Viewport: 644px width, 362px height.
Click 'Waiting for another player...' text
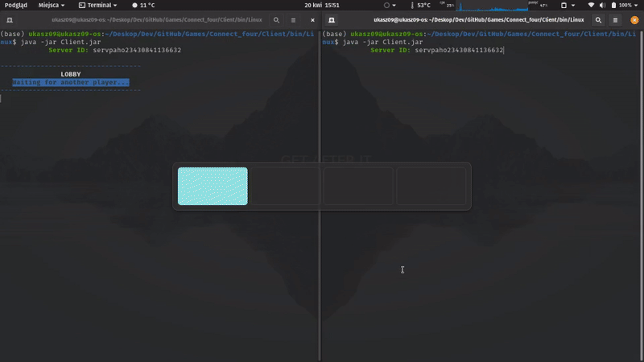click(71, 83)
